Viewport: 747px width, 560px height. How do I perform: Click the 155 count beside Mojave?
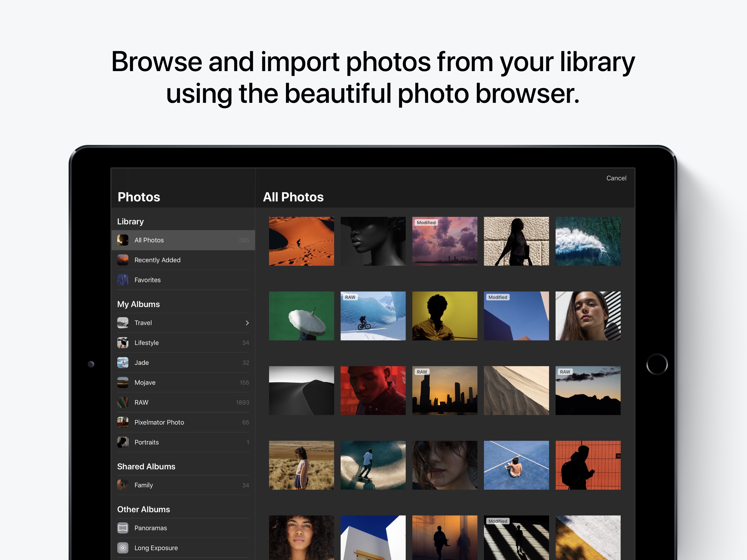[x=244, y=383]
